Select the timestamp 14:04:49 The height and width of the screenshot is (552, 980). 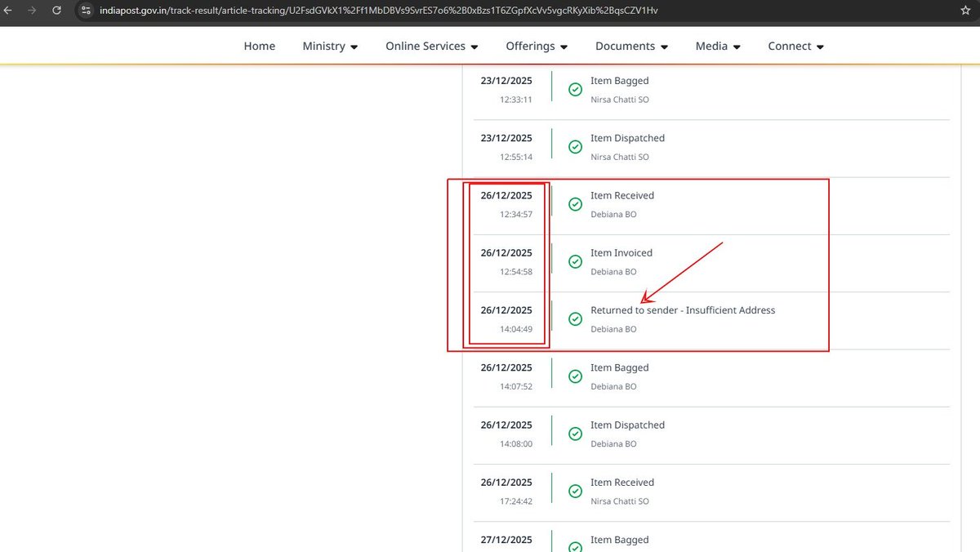click(516, 329)
